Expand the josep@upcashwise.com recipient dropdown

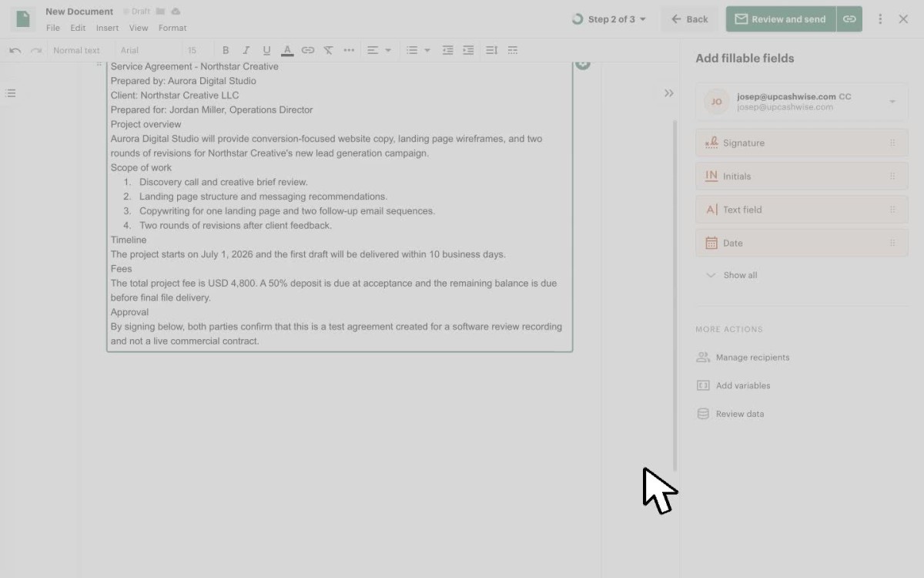point(892,102)
